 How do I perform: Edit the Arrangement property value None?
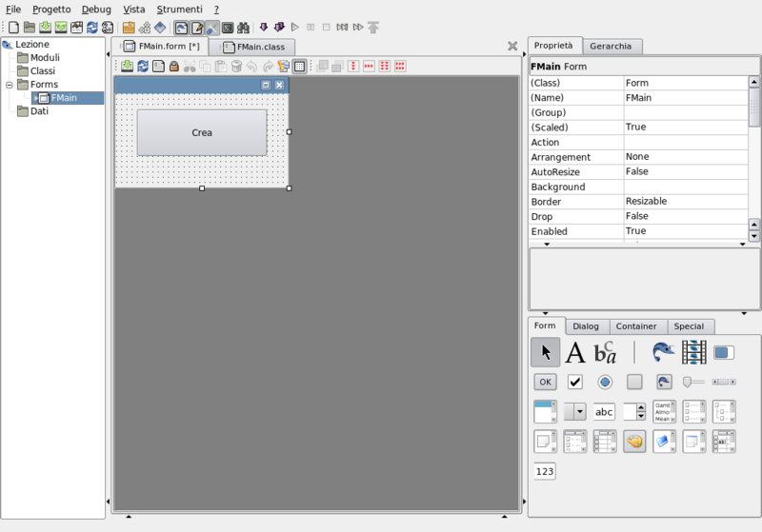point(685,156)
